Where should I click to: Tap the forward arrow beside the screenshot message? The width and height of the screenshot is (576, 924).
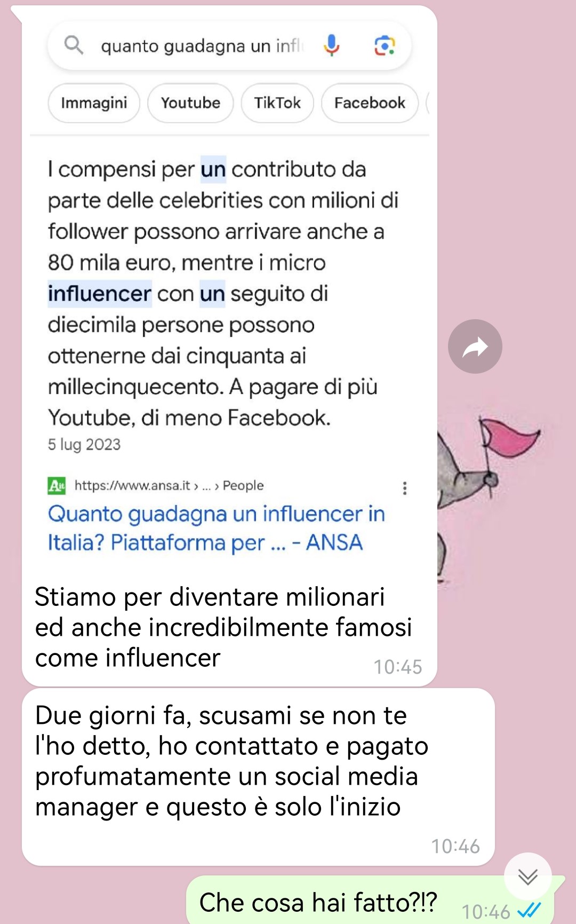(x=475, y=346)
